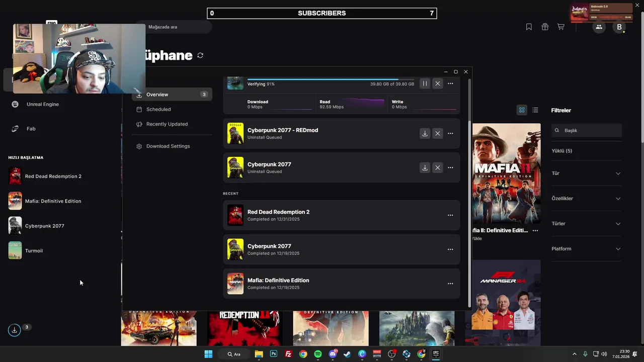Viewport: 644px width, 362px height.
Task: Open Photoshop from the taskbar
Action: 274,354
